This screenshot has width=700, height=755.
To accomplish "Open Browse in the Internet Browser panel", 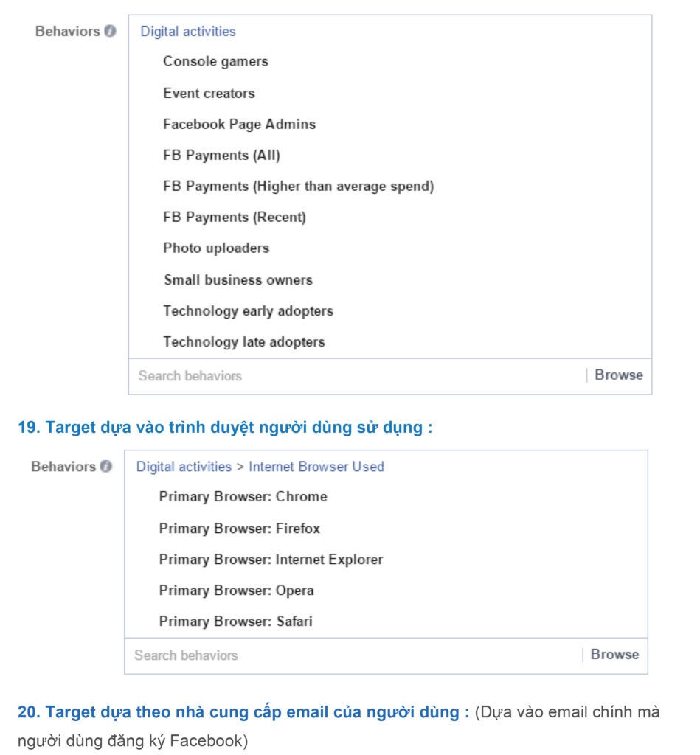I will (615, 653).
